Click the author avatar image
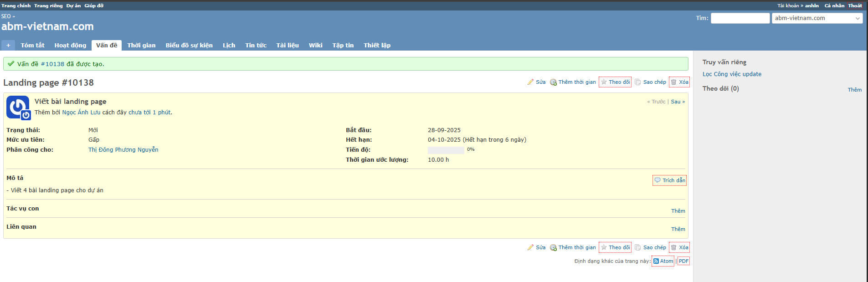Viewport: 868px width, 282px height. click(x=18, y=108)
